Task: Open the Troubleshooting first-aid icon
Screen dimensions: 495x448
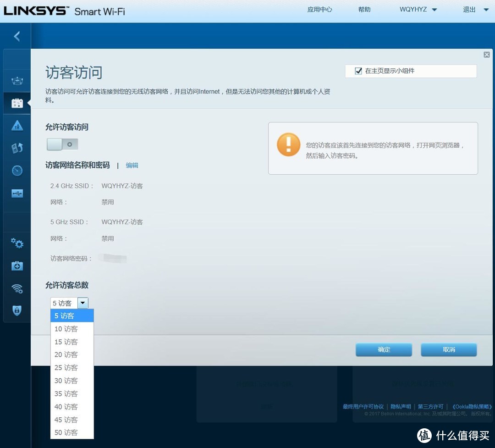Action: click(17, 266)
